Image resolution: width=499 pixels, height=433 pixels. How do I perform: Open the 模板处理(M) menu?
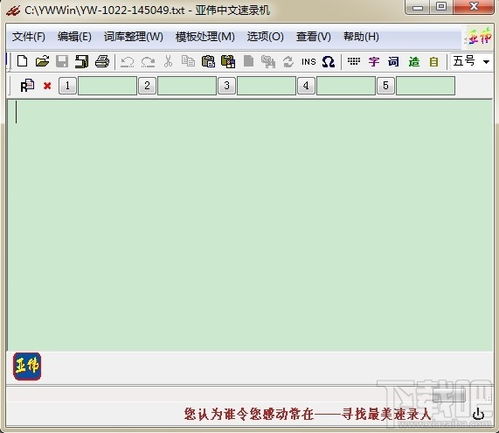tap(205, 37)
